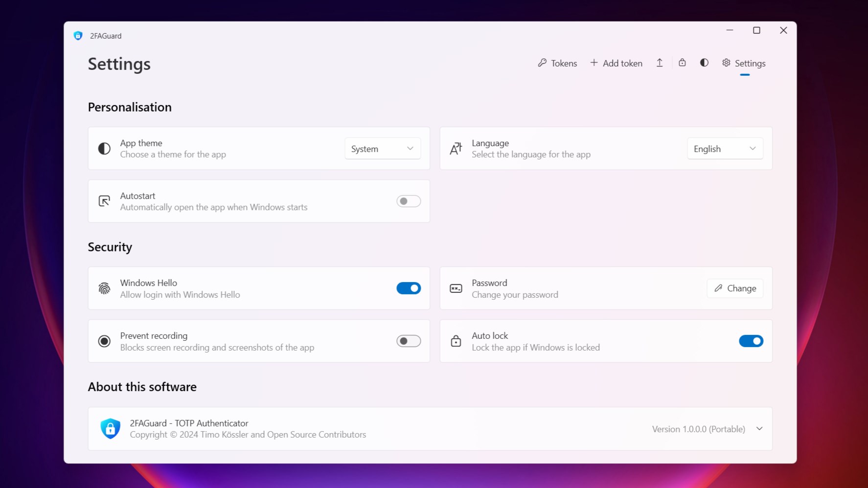
Task: Click the 2FAGuard logo in the About section
Action: (x=110, y=428)
